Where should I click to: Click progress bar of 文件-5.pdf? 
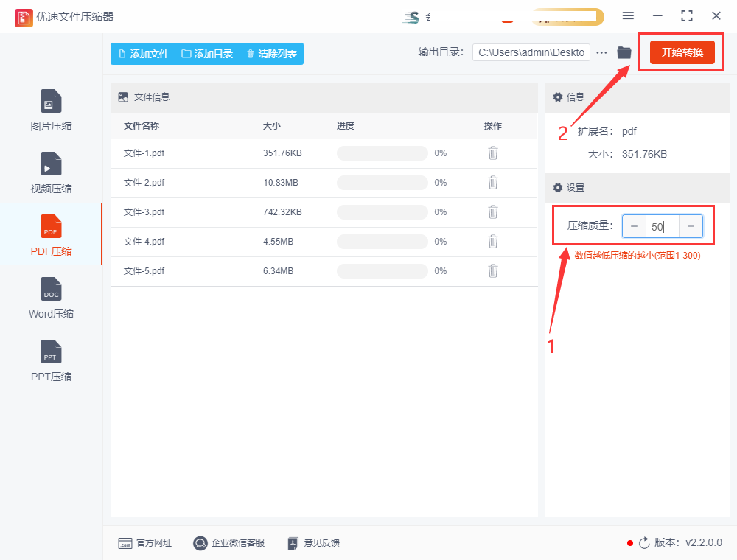(x=382, y=271)
